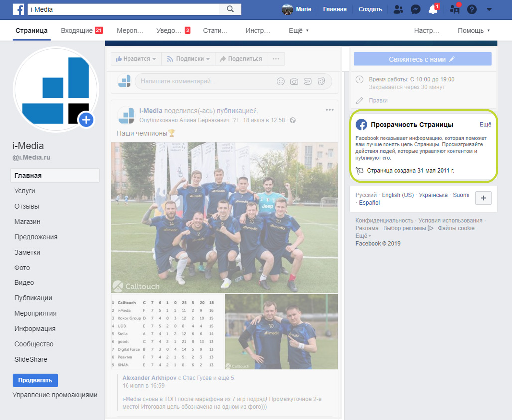
Task: Add a GIF to the comment
Action: pos(308,81)
